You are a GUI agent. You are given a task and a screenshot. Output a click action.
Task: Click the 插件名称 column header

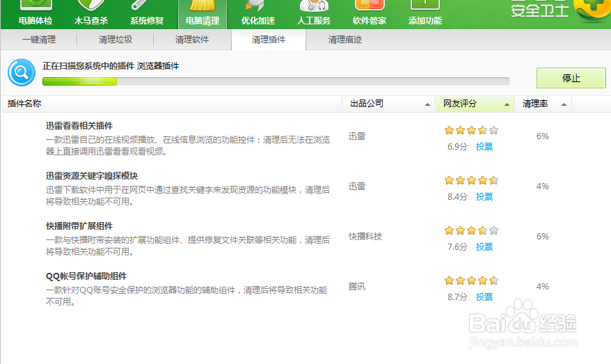click(24, 104)
